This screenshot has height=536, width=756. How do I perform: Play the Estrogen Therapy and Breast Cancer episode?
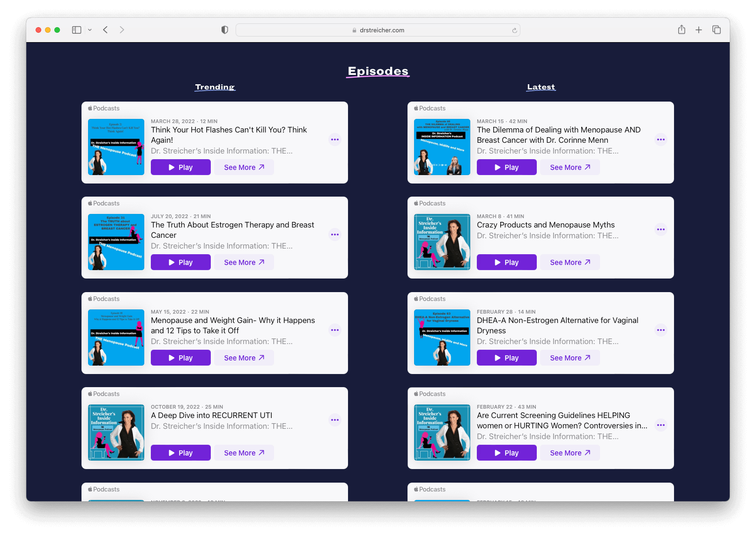point(181,262)
